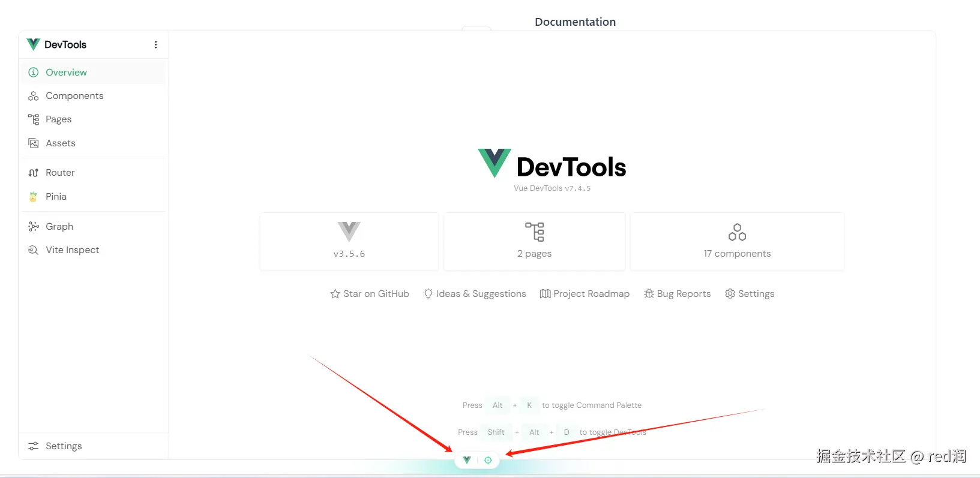
Task: Click the sidebar Settings sliders icon
Action: tap(34, 446)
